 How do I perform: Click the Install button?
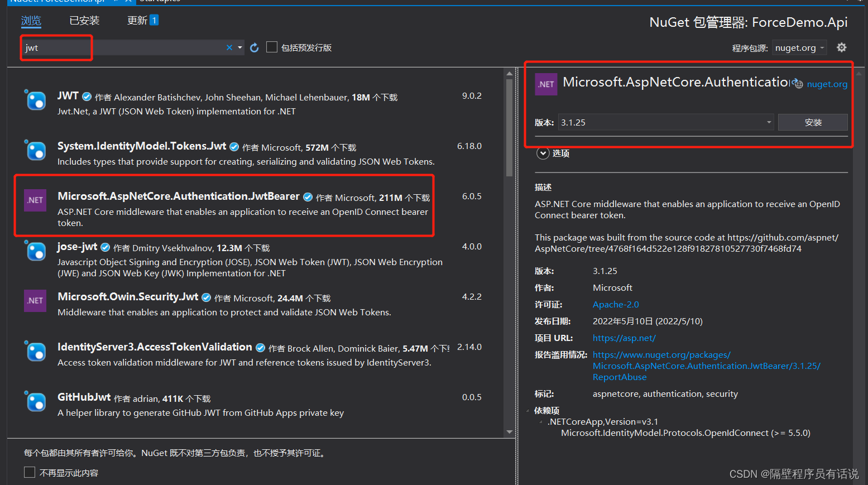[813, 122]
